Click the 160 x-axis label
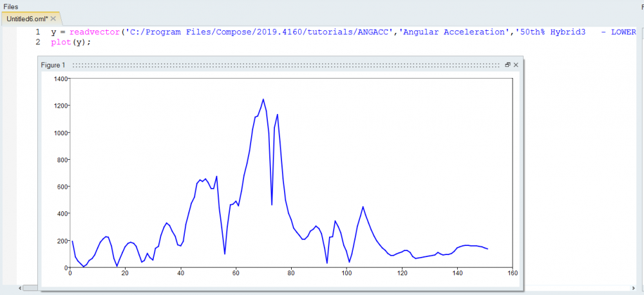This screenshot has width=644, height=295. 512,273
